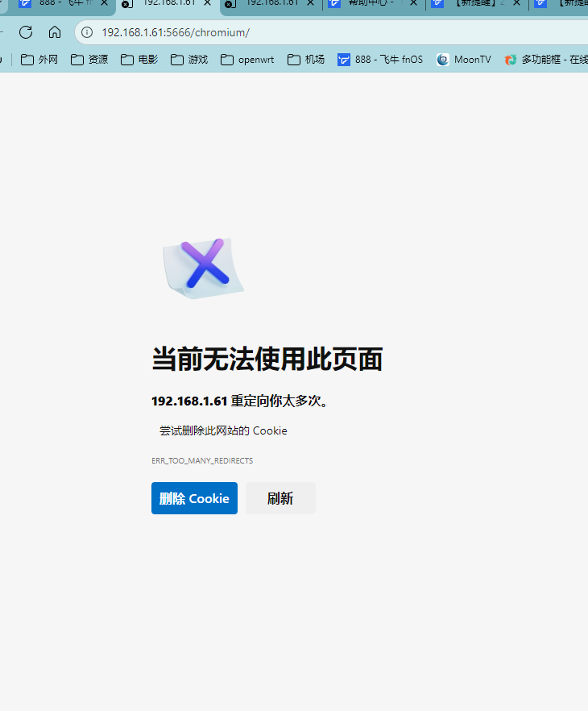Open the 资源 bookmark folder
Viewport: 588px width, 711px height.
click(x=89, y=60)
